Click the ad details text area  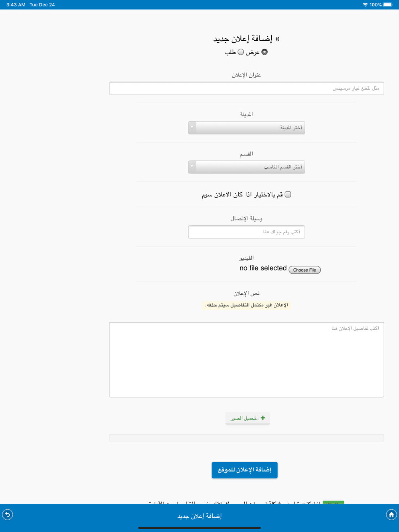247,360
